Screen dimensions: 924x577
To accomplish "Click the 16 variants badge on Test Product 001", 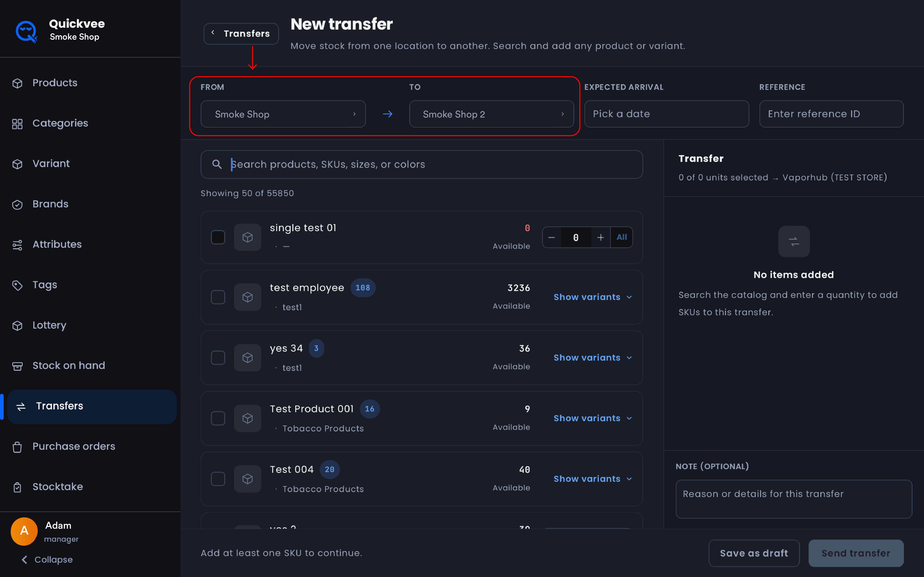I will click(370, 409).
